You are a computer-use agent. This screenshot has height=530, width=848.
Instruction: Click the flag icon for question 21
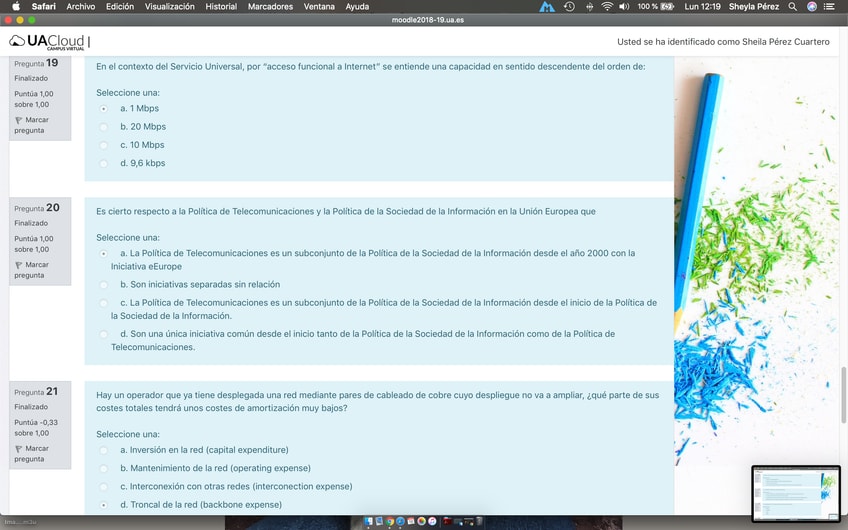18,449
